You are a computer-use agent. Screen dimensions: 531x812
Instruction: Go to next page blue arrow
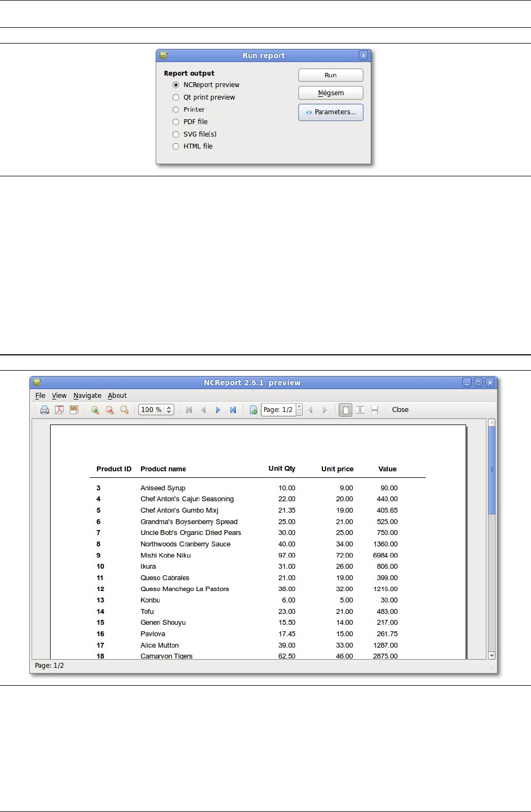pyautogui.click(x=218, y=410)
